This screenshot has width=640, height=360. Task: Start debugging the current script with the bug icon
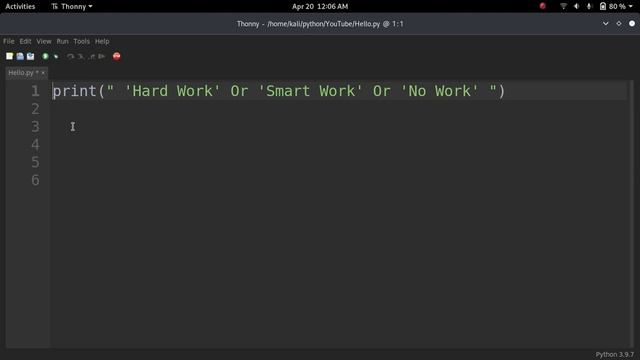56,56
